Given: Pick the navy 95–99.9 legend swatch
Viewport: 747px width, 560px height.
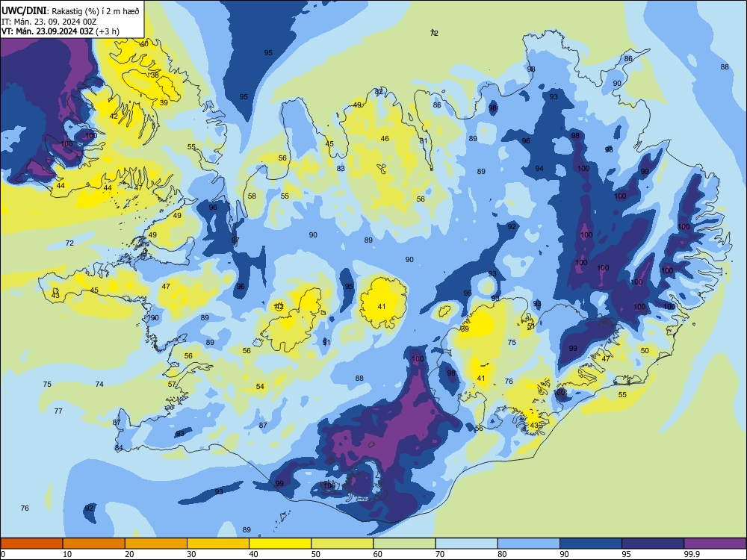Looking at the screenshot, I should click(x=653, y=544).
